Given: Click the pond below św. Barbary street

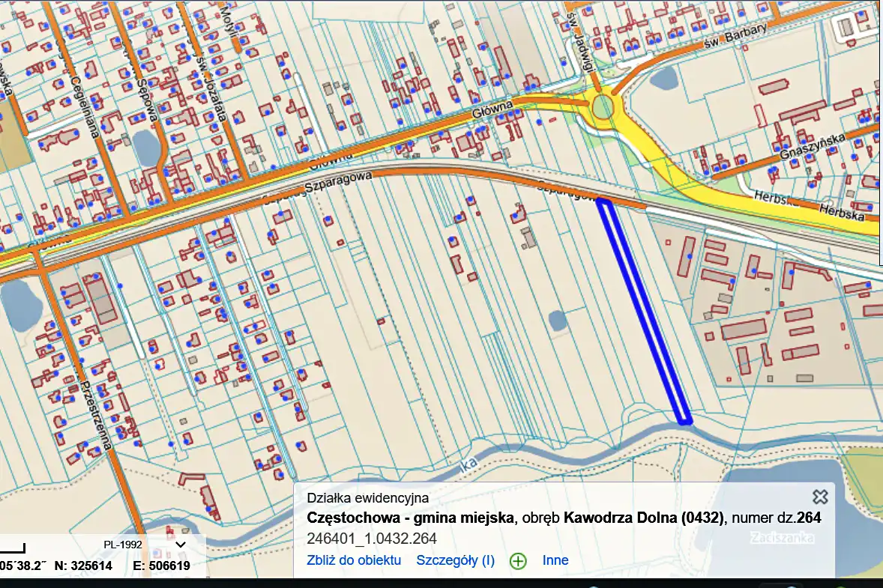Looking at the screenshot, I should 663,76.
